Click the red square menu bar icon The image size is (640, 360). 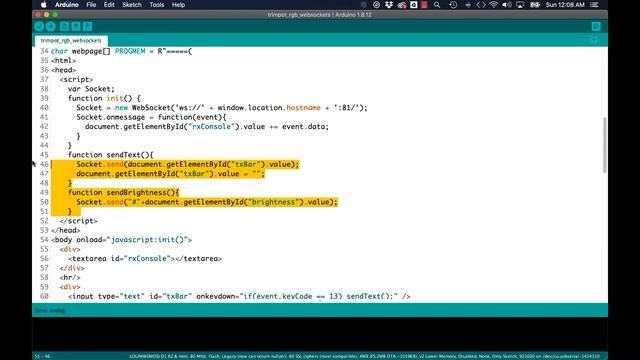pos(424,5)
